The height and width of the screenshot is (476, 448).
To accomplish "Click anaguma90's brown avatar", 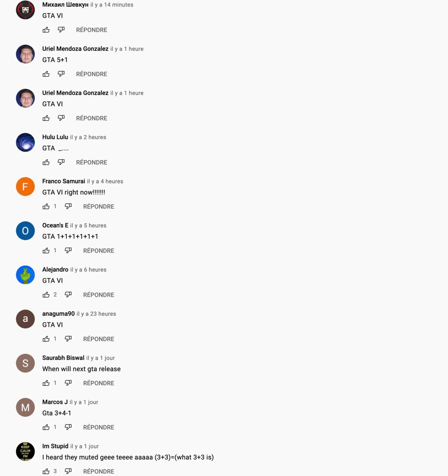I will (25, 319).
